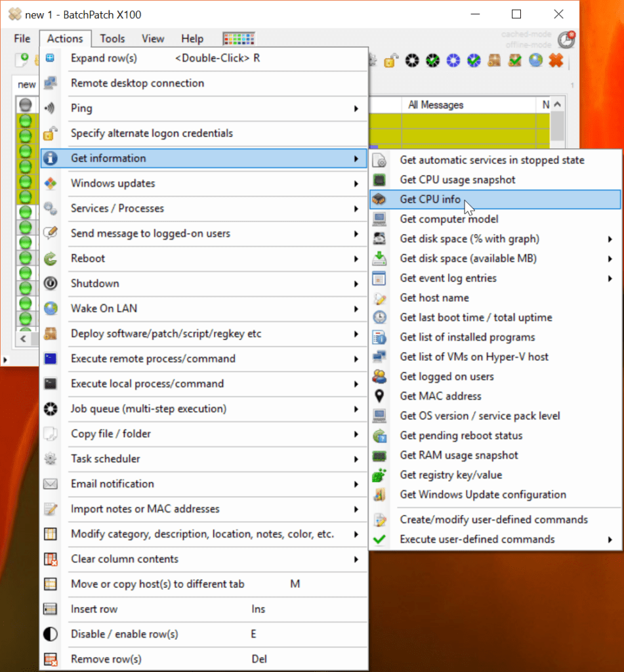The height and width of the screenshot is (672, 624).
Task: Click the Task scheduler gear icon
Action: coord(50,459)
